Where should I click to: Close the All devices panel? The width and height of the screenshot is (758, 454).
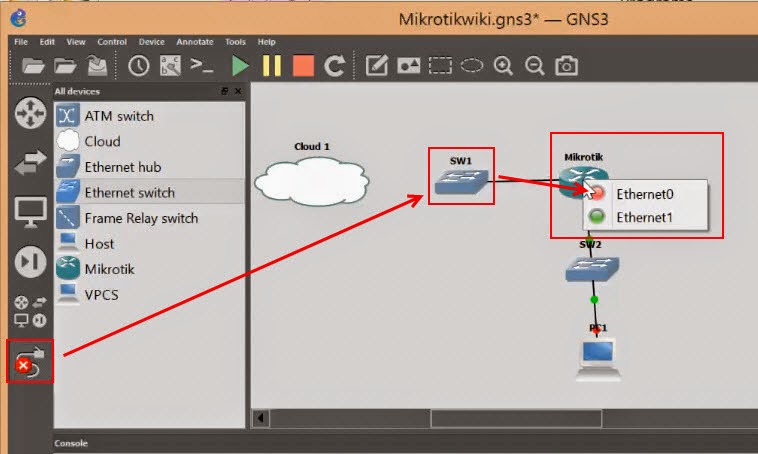tap(238, 91)
